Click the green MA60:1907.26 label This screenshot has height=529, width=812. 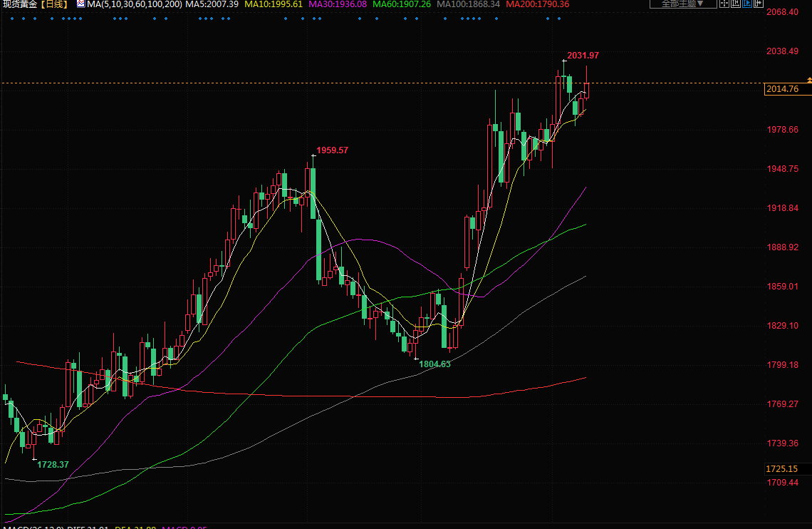(x=402, y=4)
